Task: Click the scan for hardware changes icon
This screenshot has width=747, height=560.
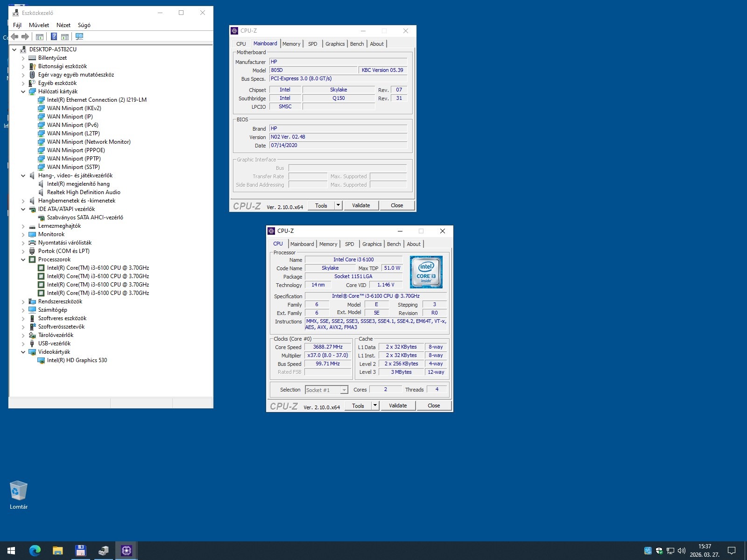Action: (79, 36)
